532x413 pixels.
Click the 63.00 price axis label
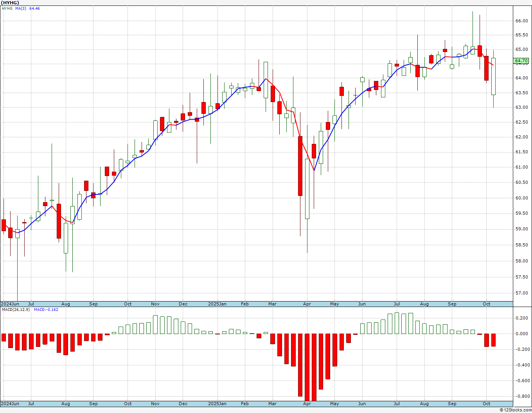(521, 108)
